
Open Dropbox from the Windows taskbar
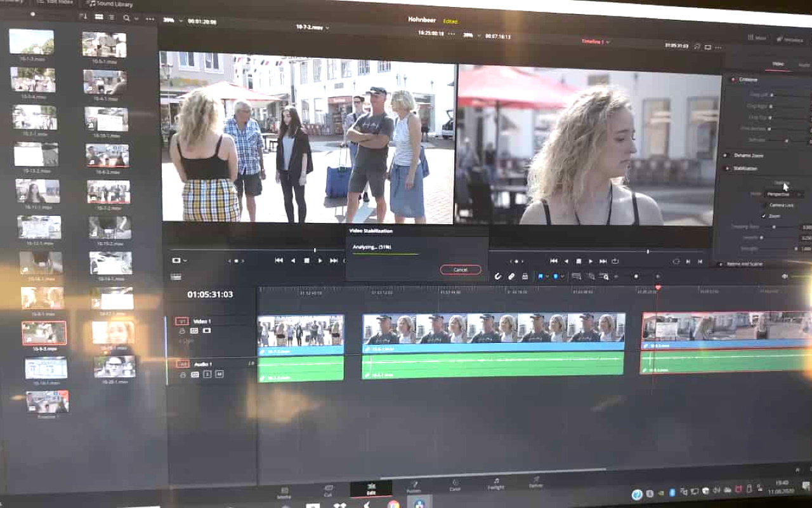pyautogui.click(x=340, y=505)
